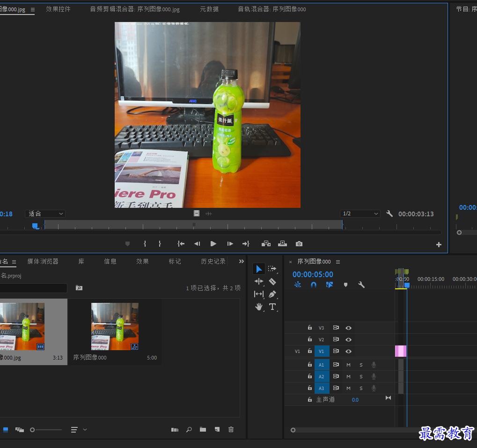Select the Track Select Forward tool
The height and width of the screenshot is (448, 477).
point(272,269)
